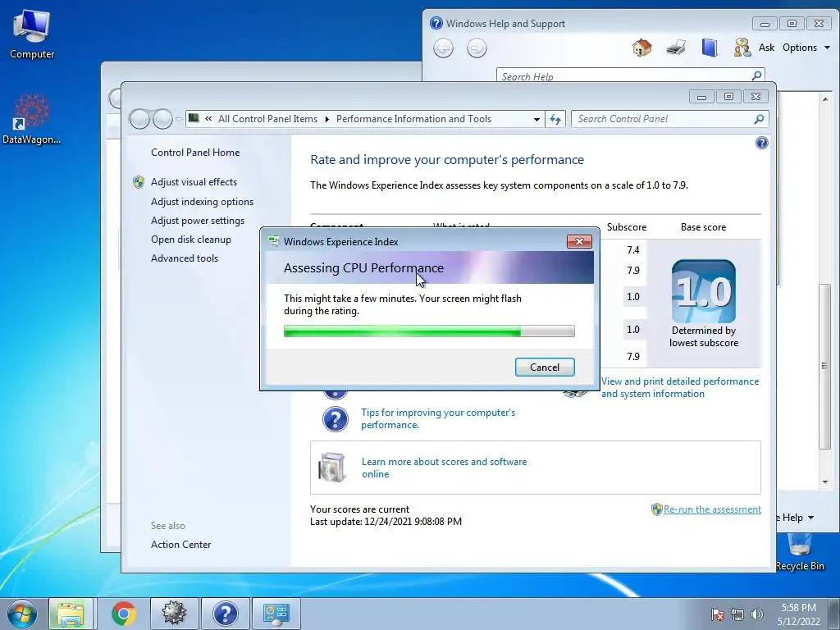Click Browse Help book icon in Help window
The width and height of the screenshot is (840, 630).
click(710, 48)
